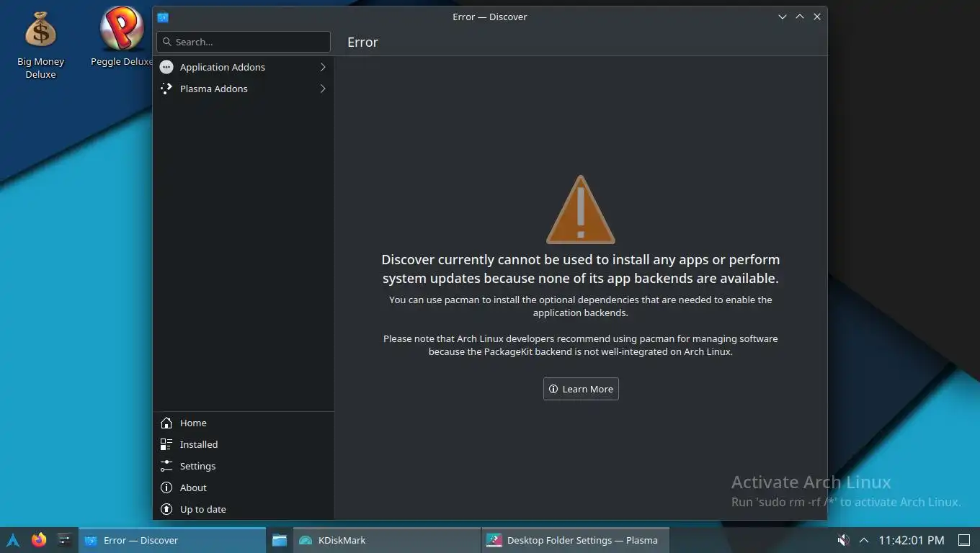This screenshot has height=553, width=980.
Task: Click the Application Addons icon
Action: 166,67
